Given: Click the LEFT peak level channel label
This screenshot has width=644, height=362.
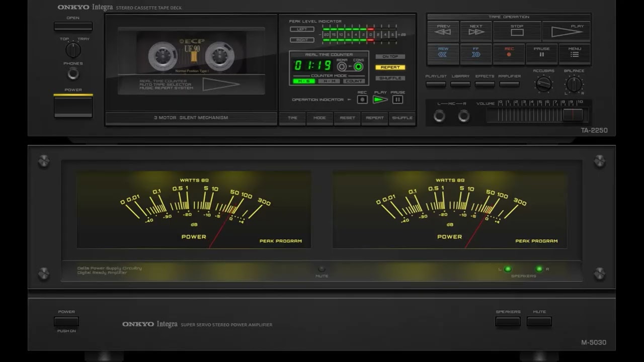Looking at the screenshot, I should click(x=302, y=29).
